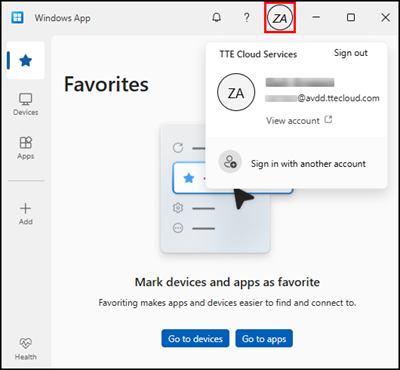400x370 pixels.
Task: Select the Favorites star sidebar item
Action: pyautogui.click(x=26, y=60)
